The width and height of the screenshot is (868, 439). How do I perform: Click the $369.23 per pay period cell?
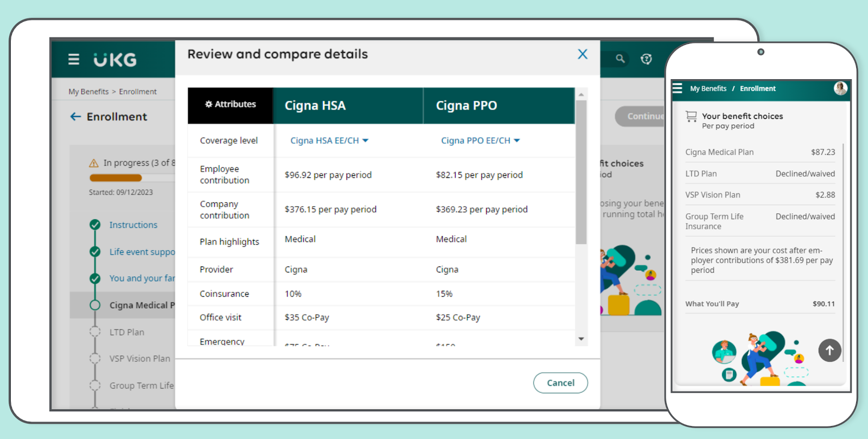pos(482,209)
